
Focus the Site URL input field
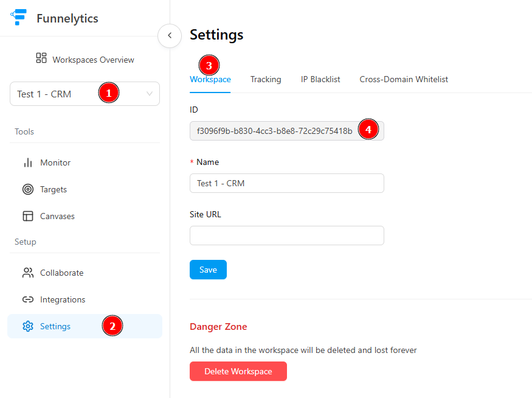point(287,236)
